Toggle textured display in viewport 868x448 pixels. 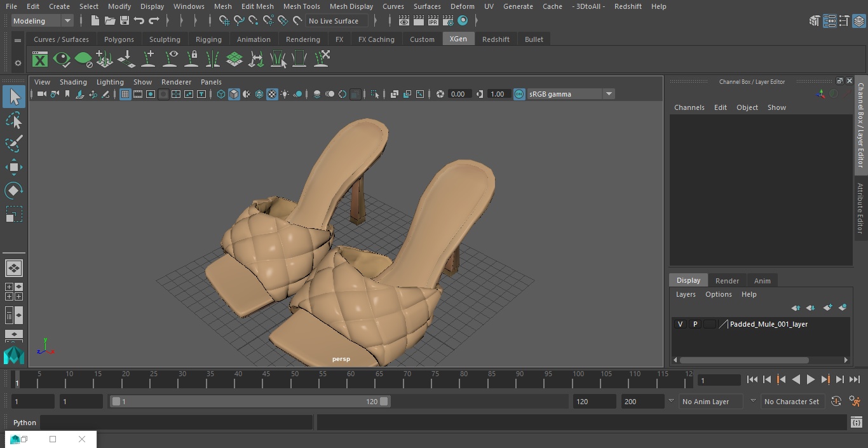tap(272, 94)
